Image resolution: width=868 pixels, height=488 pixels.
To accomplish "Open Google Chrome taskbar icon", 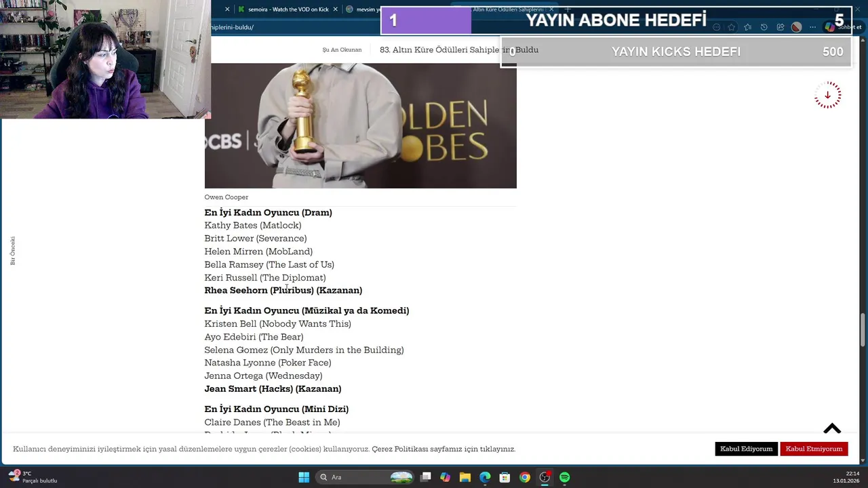I will tap(525, 477).
